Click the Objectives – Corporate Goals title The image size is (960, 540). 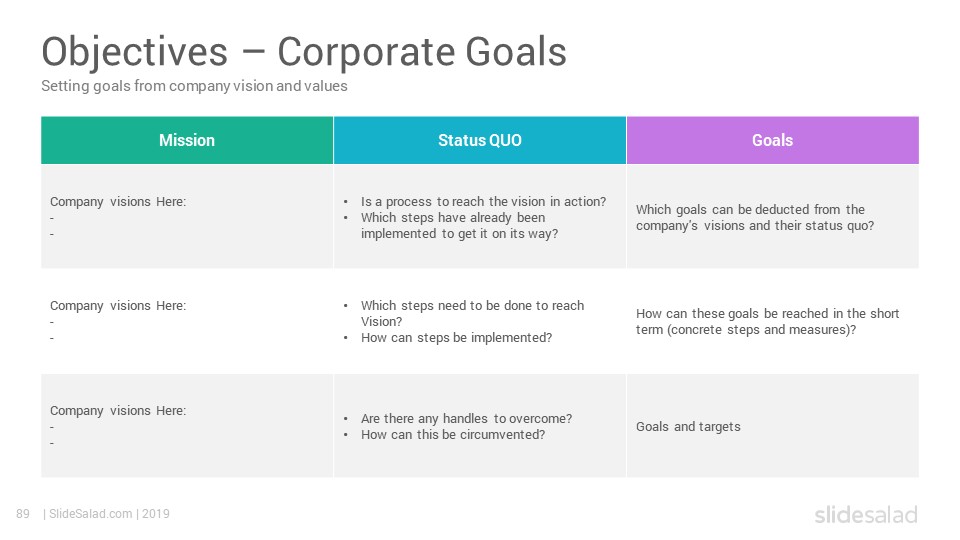tap(304, 51)
